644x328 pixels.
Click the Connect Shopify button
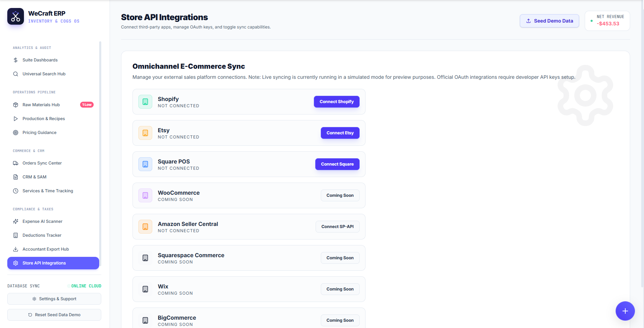point(336,102)
